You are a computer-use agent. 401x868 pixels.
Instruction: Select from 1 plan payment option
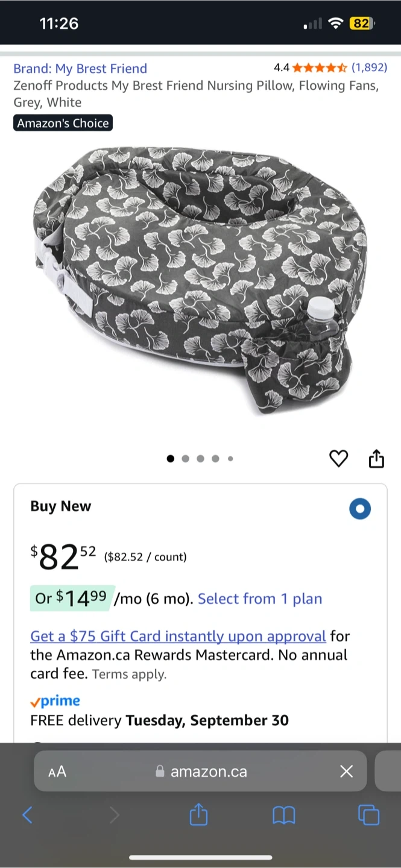pos(260,599)
